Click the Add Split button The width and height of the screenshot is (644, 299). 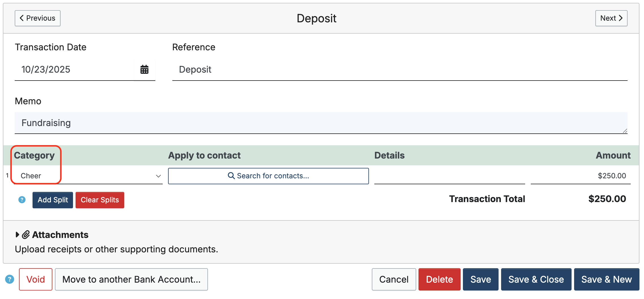tap(53, 200)
